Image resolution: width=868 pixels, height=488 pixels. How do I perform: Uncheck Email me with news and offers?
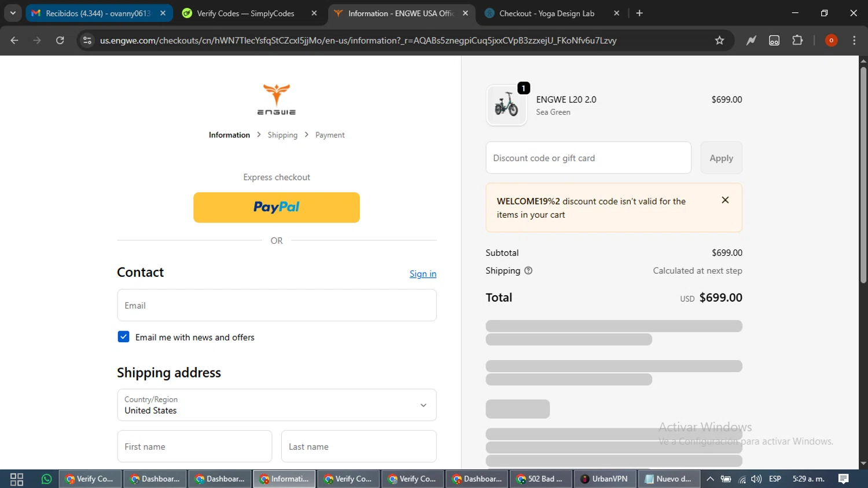tap(123, 337)
